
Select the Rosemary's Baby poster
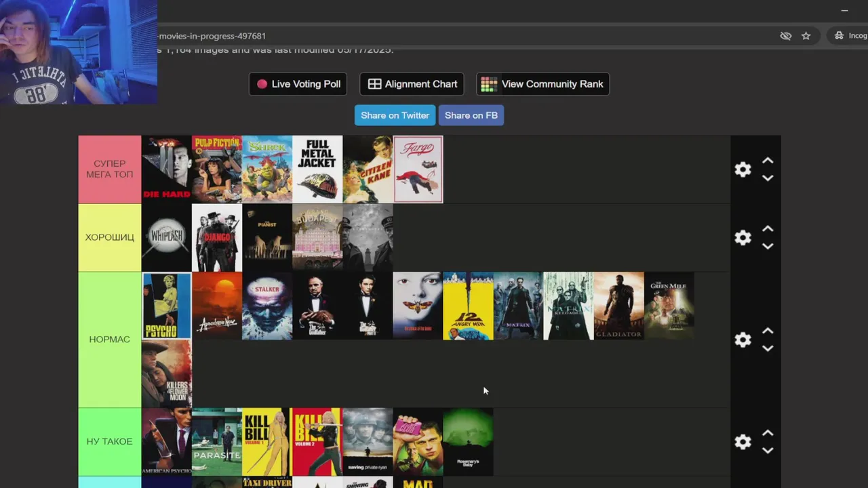468,442
